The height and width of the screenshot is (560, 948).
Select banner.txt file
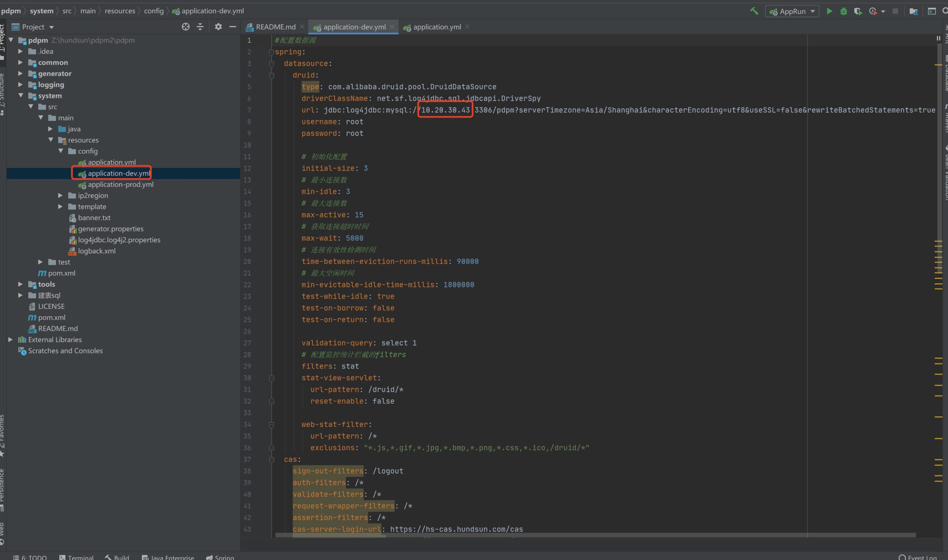click(x=90, y=218)
